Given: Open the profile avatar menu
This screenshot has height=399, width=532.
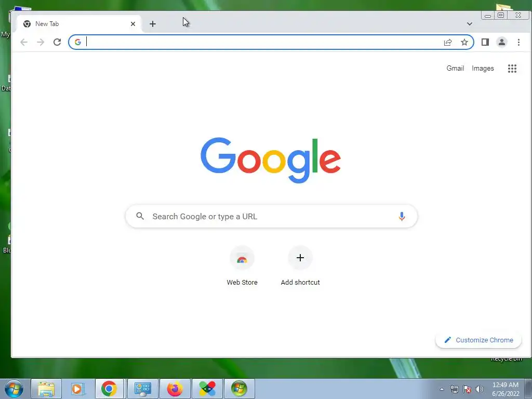Looking at the screenshot, I should (x=502, y=42).
